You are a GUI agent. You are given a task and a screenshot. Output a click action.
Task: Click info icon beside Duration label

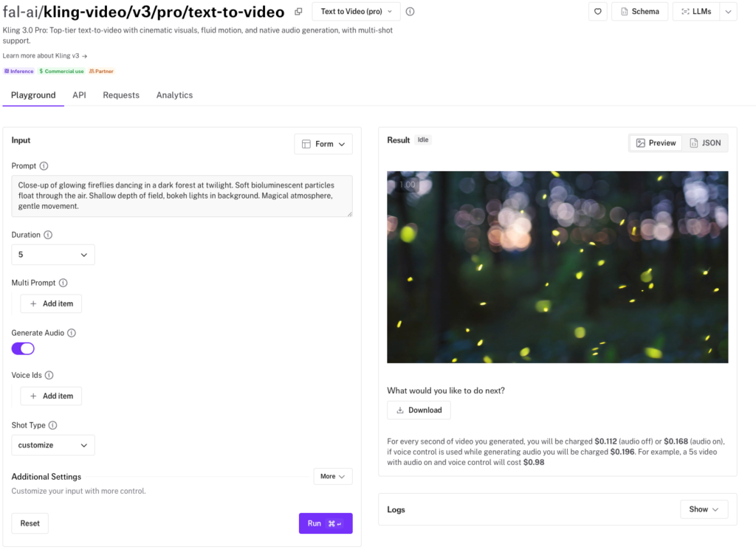[48, 235]
